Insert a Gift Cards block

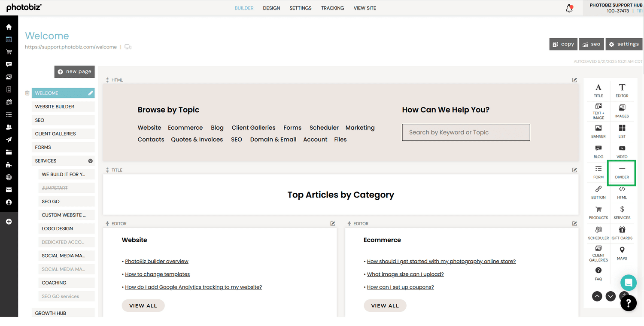pos(622,233)
